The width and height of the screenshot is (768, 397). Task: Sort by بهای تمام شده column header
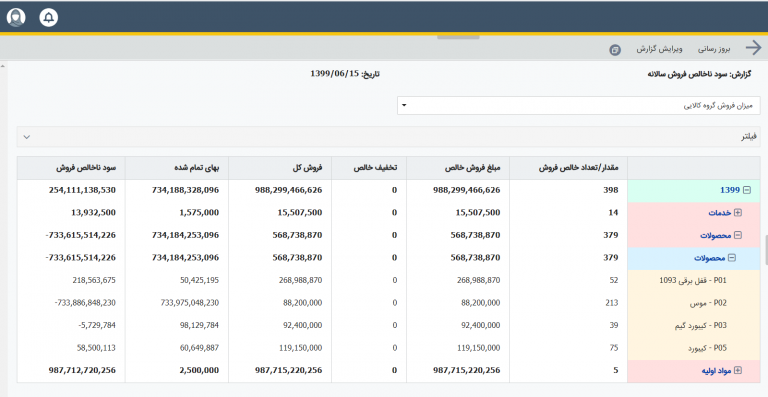(x=197, y=167)
